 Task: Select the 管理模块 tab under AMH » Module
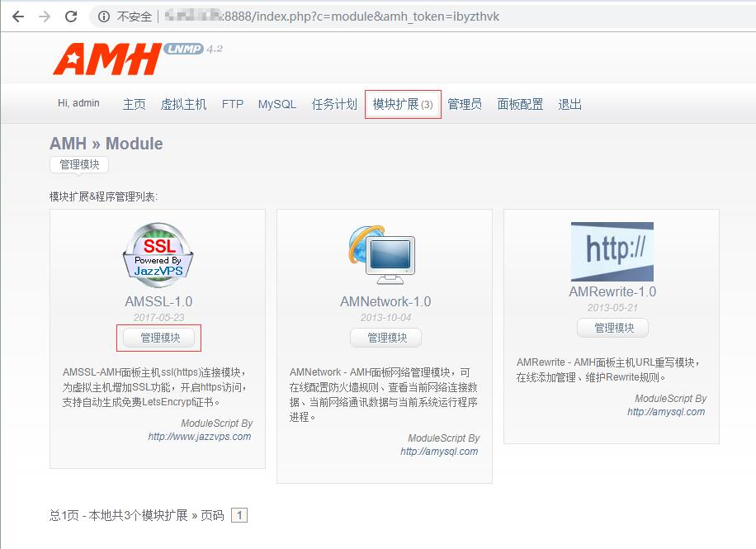[79, 165]
